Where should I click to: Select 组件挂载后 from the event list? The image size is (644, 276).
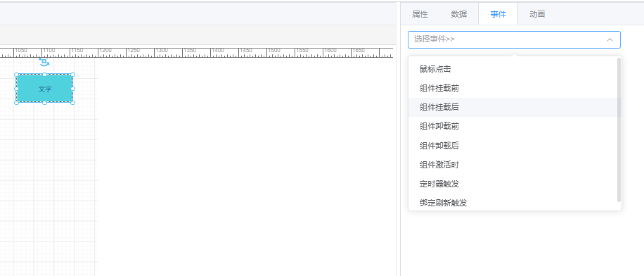coord(513,107)
